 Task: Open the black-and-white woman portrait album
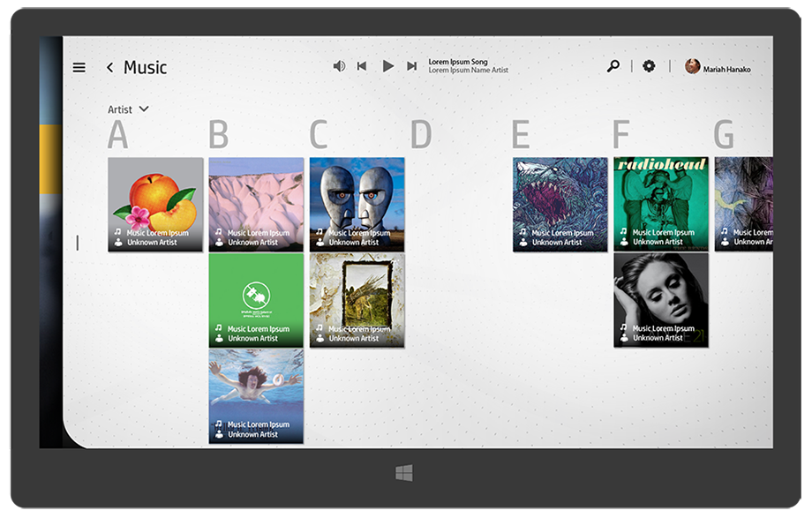point(661,300)
